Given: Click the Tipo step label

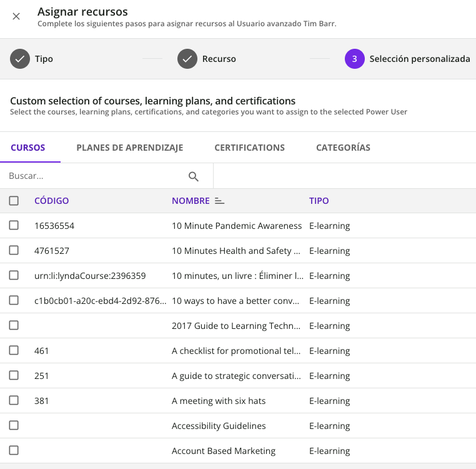Looking at the screenshot, I should tap(44, 59).
